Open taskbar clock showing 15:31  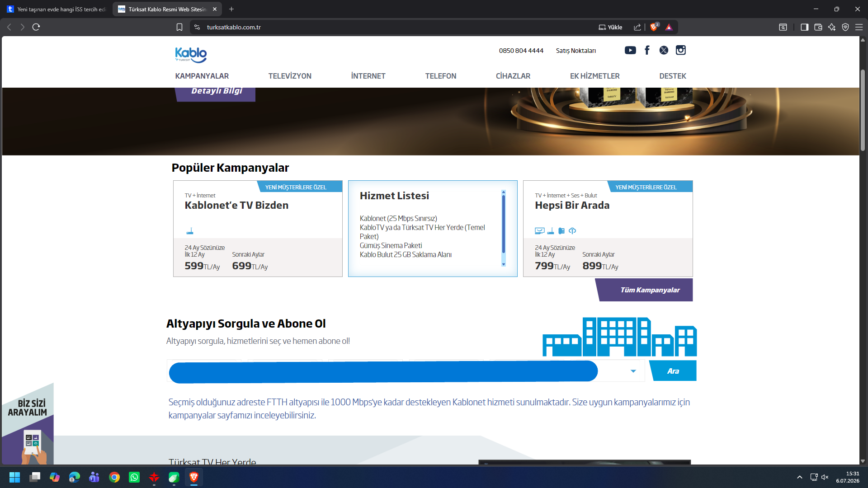[848, 477]
